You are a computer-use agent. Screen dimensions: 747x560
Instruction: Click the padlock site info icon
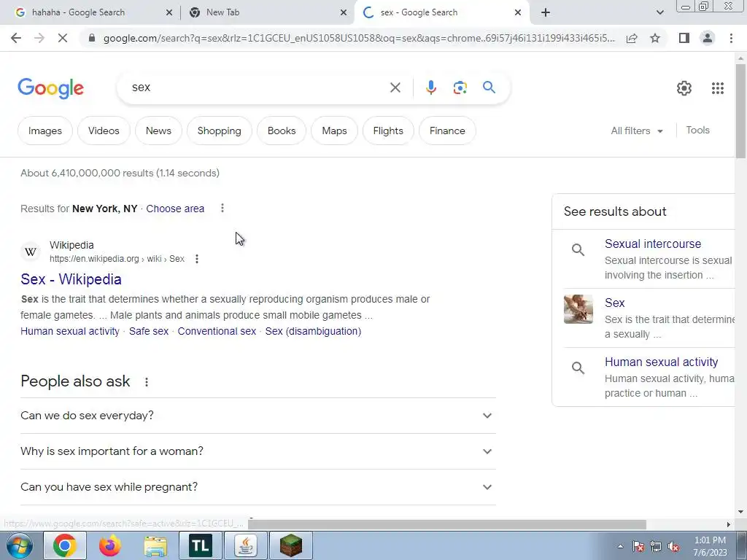[92, 38]
